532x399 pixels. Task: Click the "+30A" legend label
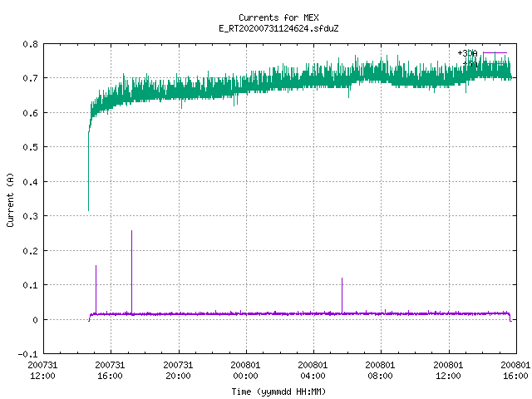point(467,53)
